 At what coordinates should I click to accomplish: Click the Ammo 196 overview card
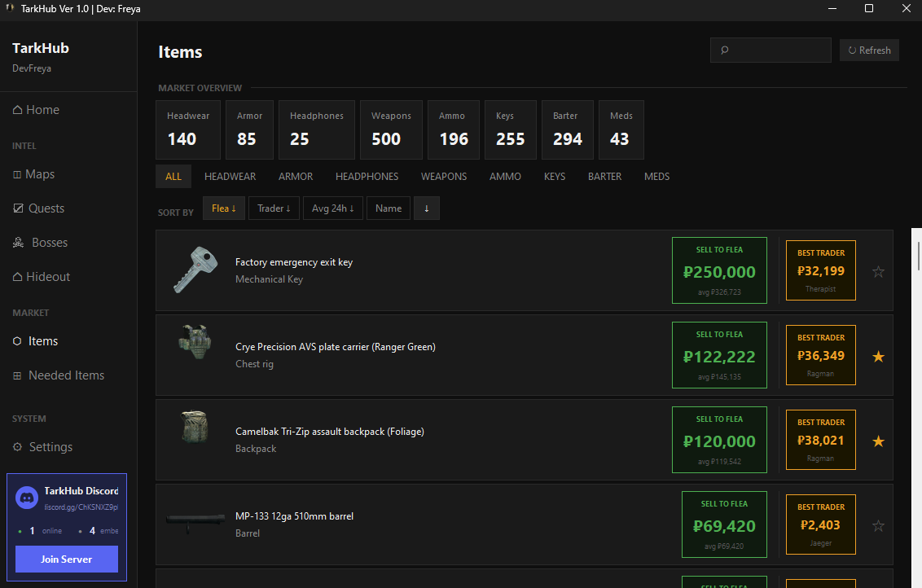(454, 130)
